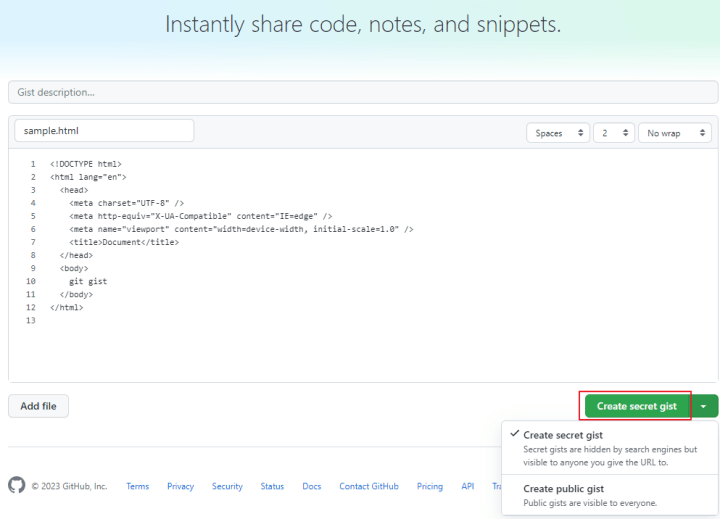Click line number 13 in the gutter

pyautogui.click(x=31, y=320)
